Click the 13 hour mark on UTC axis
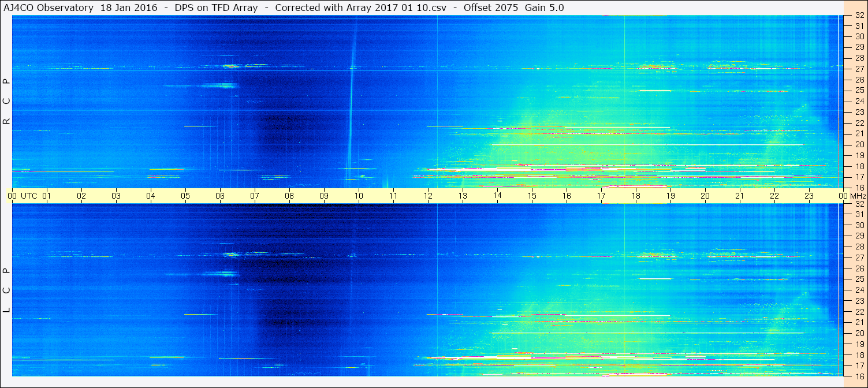The height and width of the screenshot is (388, 868). 463,196
